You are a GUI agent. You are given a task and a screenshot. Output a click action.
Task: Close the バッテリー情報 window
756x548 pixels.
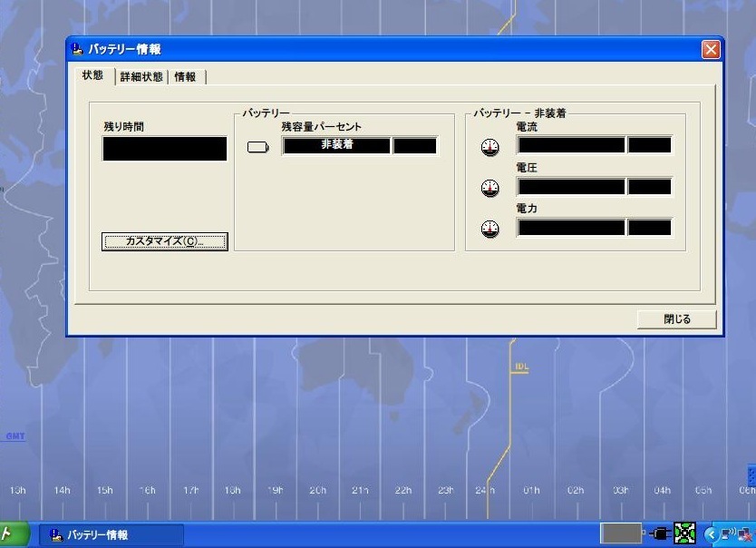coord(711,50)
